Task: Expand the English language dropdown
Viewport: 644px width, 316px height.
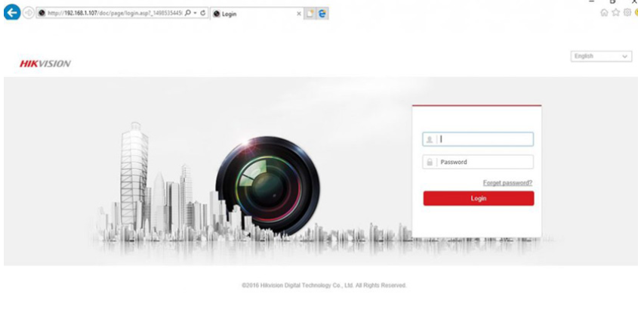Action: pyautogui.click(x=601, y=57)
